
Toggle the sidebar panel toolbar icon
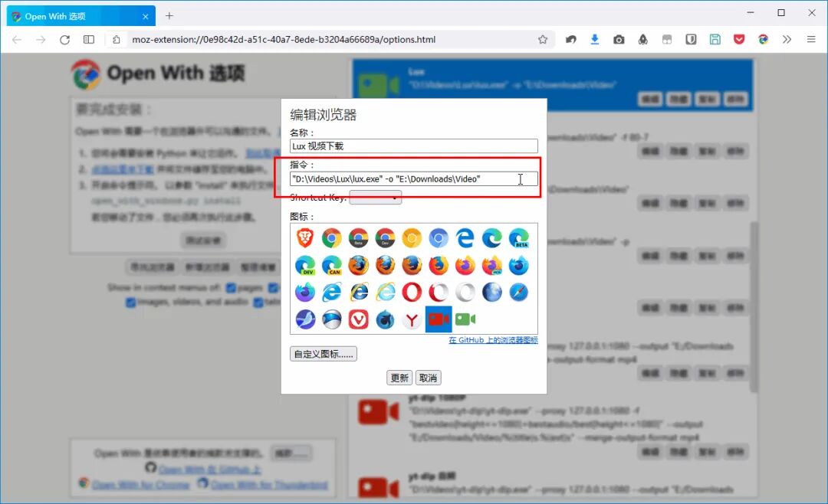[x=89, y=40]
